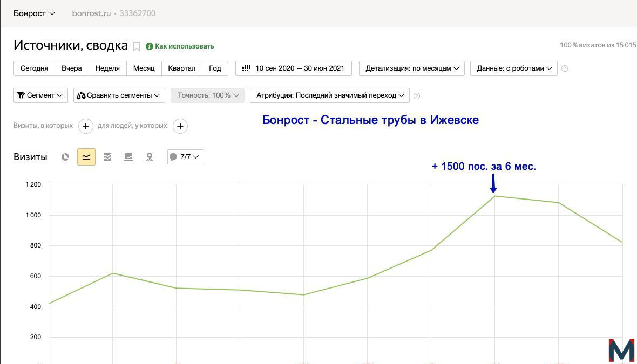Open help icon beside attribution dropdown
This screenshot has height=364, width=637.
pyautogui.click(x=416, y=96)
